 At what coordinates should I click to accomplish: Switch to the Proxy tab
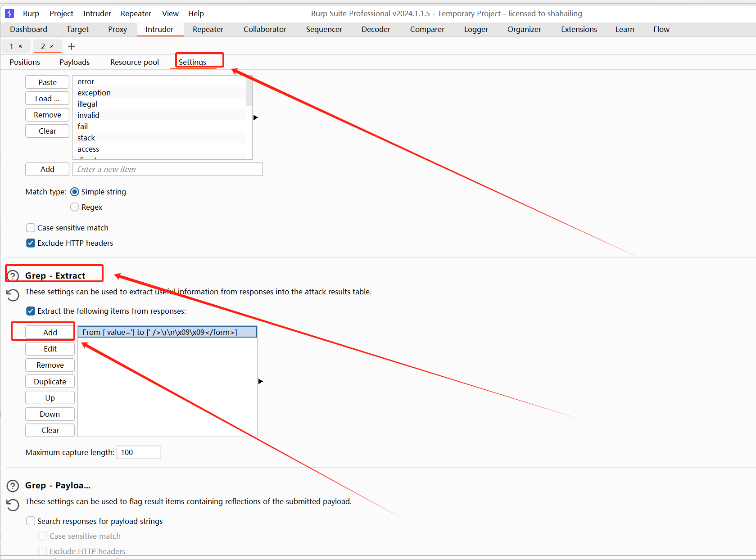pos(118,29)
